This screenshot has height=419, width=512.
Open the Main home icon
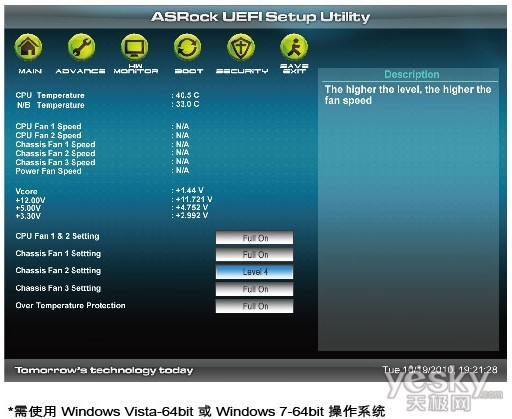[28, 47]
